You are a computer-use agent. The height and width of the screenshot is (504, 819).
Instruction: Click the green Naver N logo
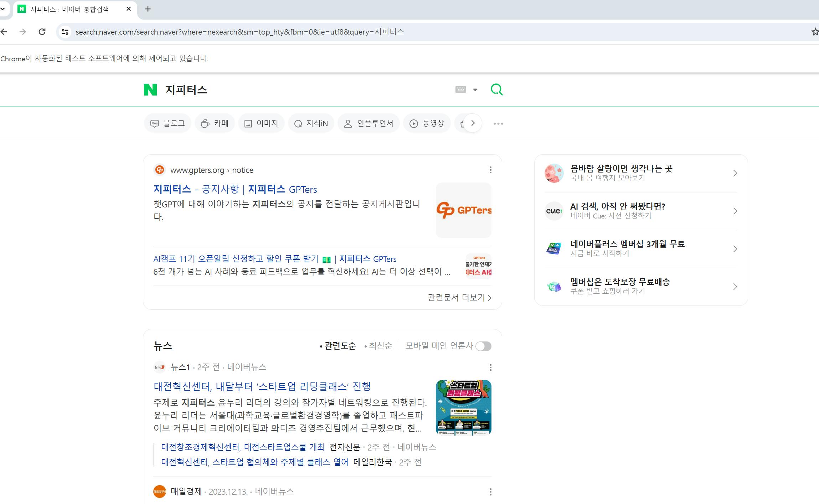coord(150,89)
